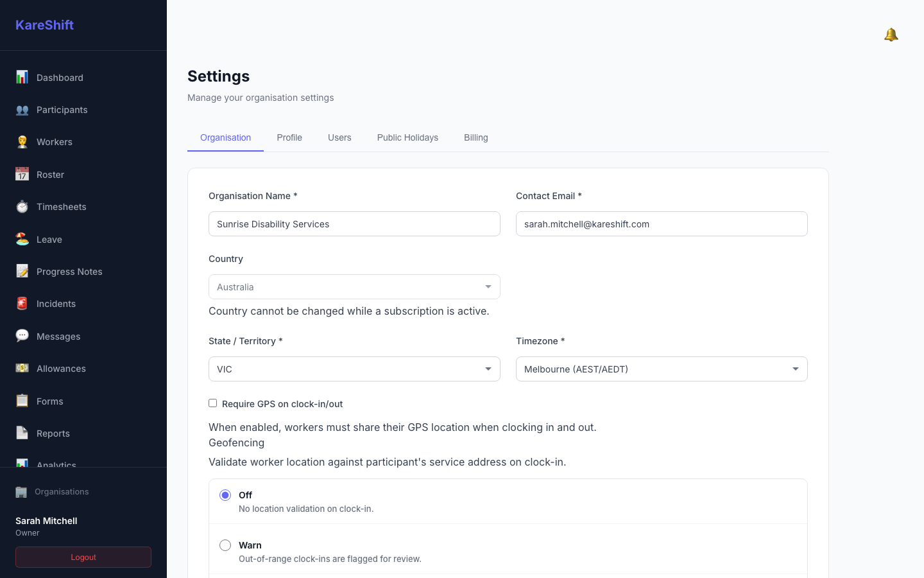
Task: Click the Allowances money icon
Action: (x=22, y=369)
